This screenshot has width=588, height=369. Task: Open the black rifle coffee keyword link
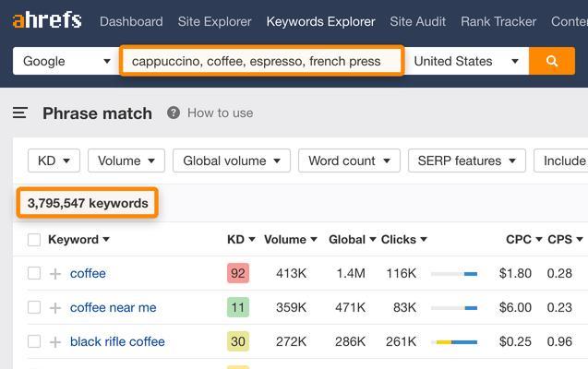tap(117, 341)
